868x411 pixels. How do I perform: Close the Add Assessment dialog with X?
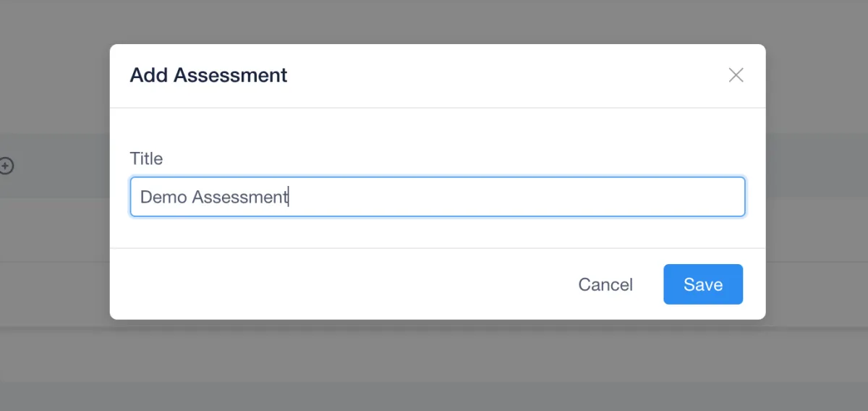(736, 75)
